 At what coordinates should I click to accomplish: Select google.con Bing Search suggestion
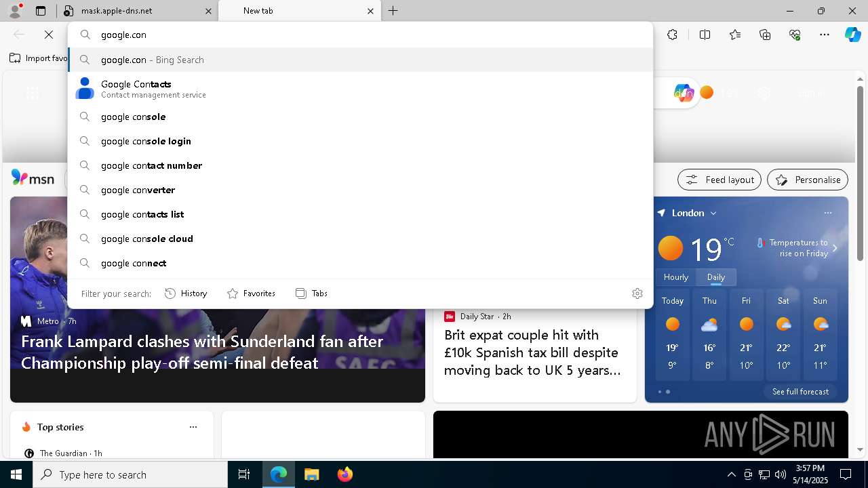pos(361,60)
